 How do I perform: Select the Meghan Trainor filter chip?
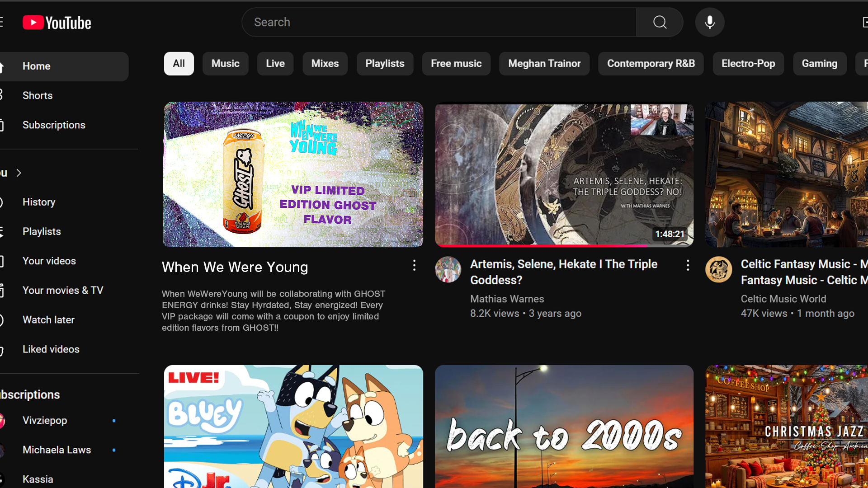(x=544, y=64)
